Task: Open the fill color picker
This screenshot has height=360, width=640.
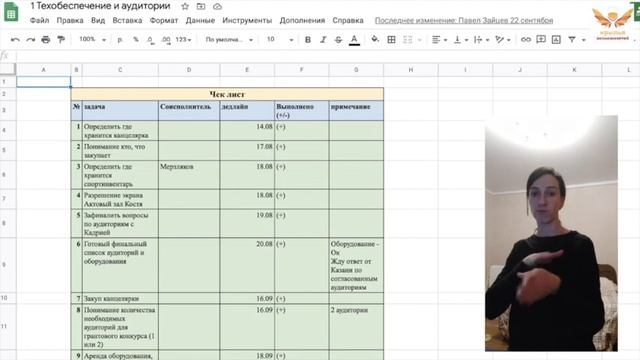Action: (375, 40)
